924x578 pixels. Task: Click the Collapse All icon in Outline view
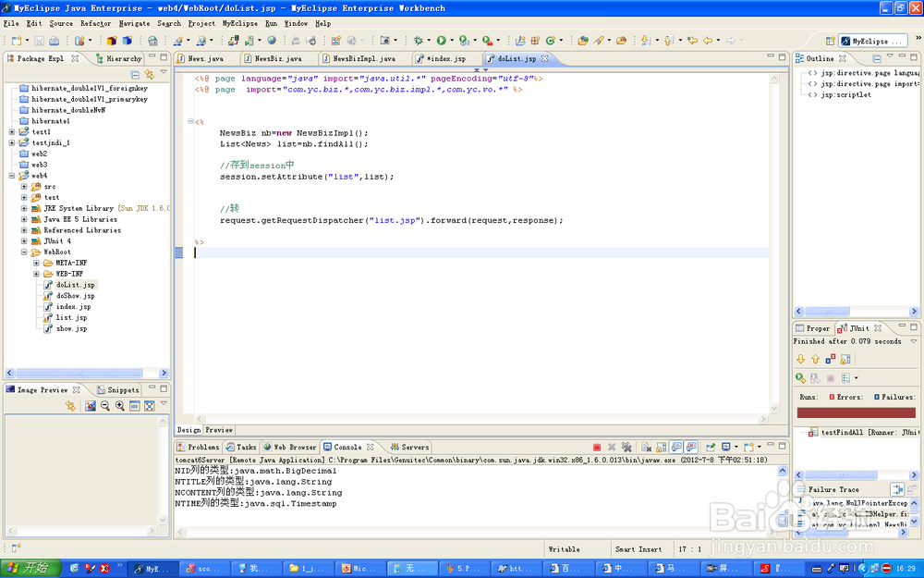pyautogui.click(x=877, y=58)
